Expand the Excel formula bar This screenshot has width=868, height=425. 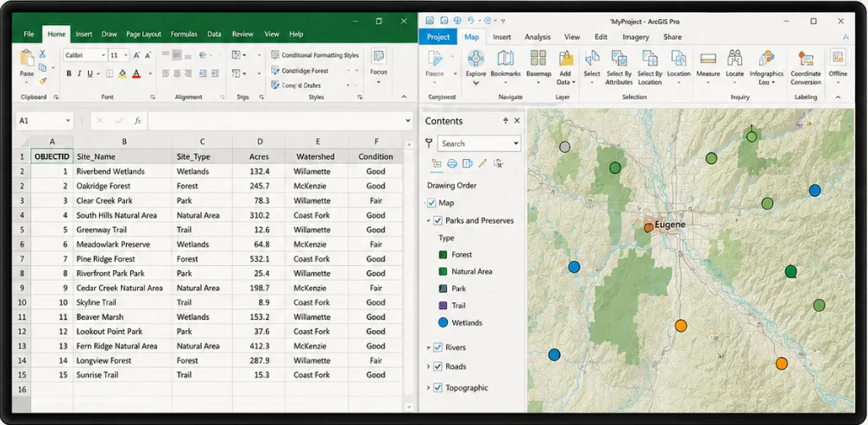point(408,120)
